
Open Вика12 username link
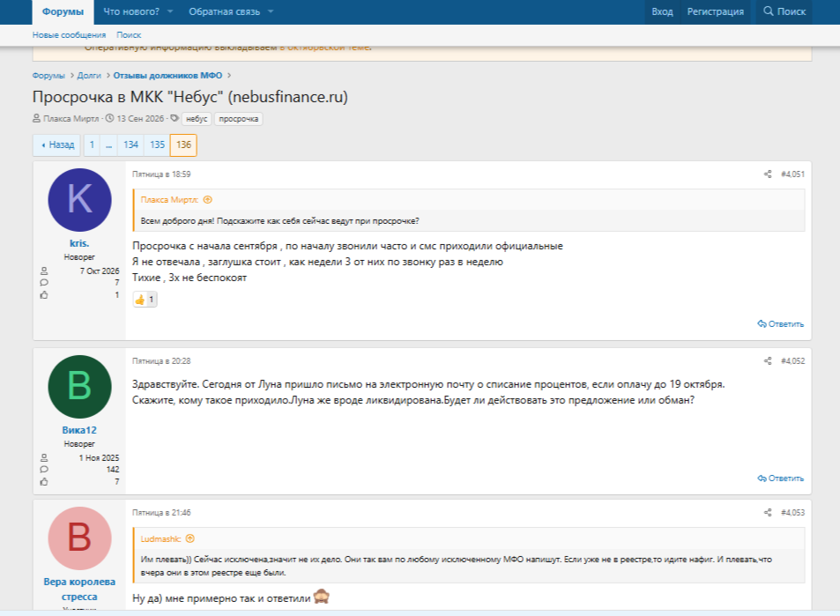pyautogui.click(x=79, y=430)
